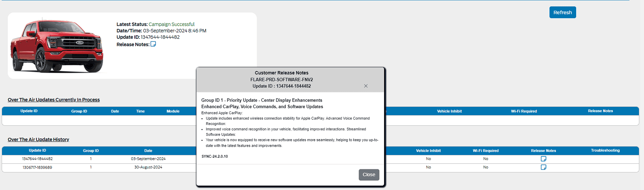Click Time column header in process table
This screenshot has width=644, height=190.
tap(140, 111)
